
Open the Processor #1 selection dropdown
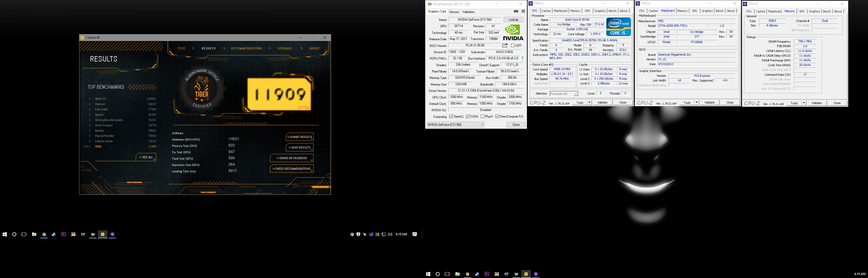click(564, 94)
